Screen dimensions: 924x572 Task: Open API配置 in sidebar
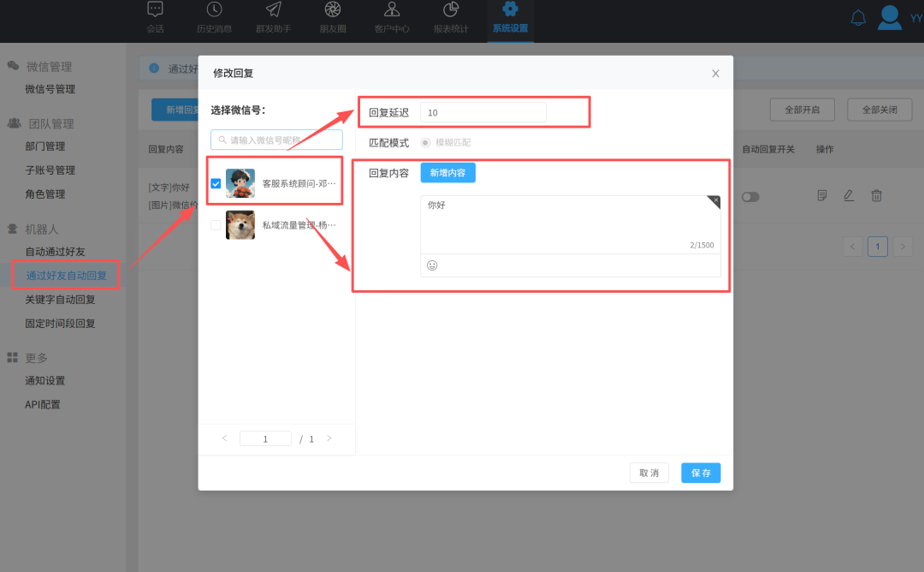click(43, 404)
